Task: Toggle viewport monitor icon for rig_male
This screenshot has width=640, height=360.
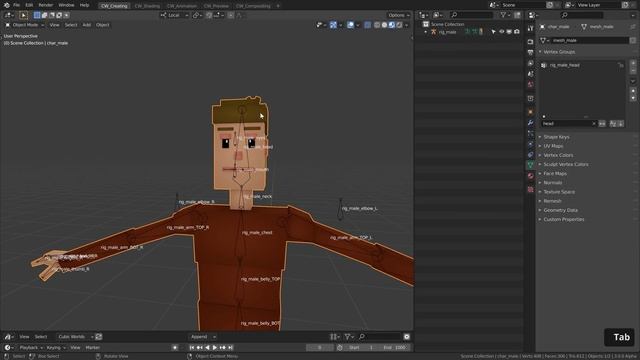Action: coord(509,32)
